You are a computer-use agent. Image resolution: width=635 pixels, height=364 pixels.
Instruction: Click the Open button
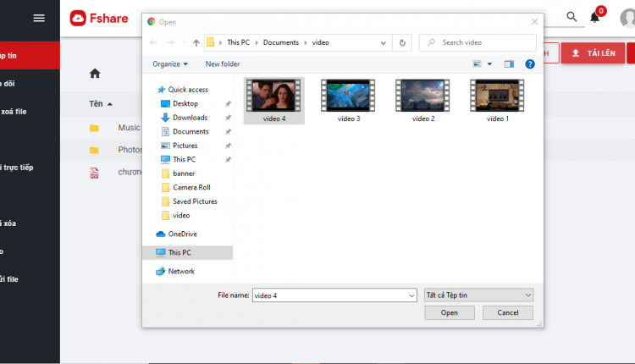pyautogui.click(x=450, y=312)
